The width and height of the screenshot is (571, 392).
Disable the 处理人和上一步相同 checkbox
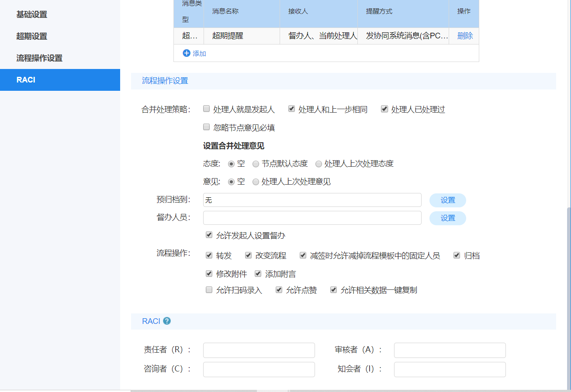(291, 108)
